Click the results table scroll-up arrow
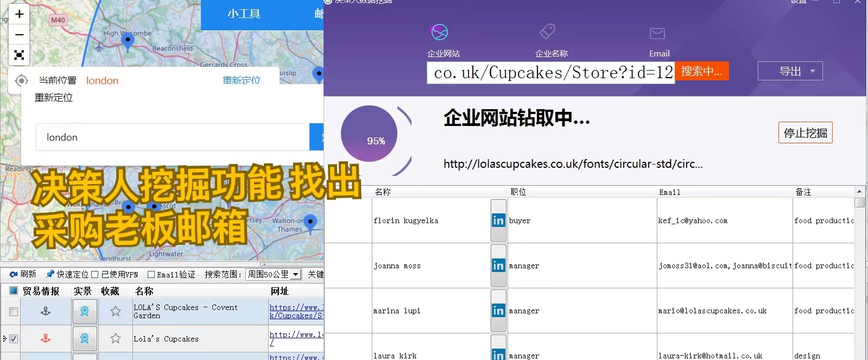Image resolution: width=868 pixels, height=360 pixels. coord(859,192)
